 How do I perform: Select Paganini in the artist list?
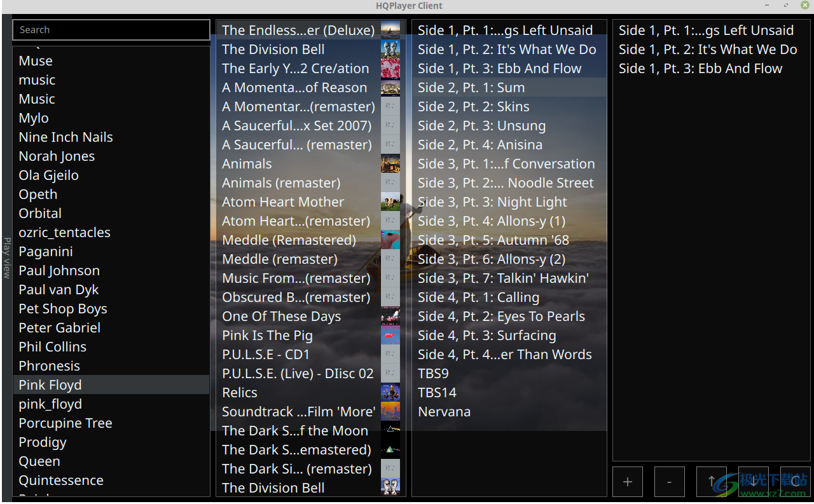pyautogui.click(x=111, y=252)
